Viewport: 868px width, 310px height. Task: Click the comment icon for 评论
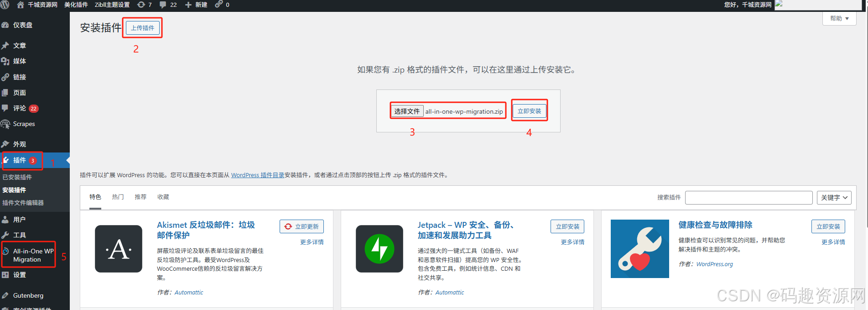click(5, 108)
